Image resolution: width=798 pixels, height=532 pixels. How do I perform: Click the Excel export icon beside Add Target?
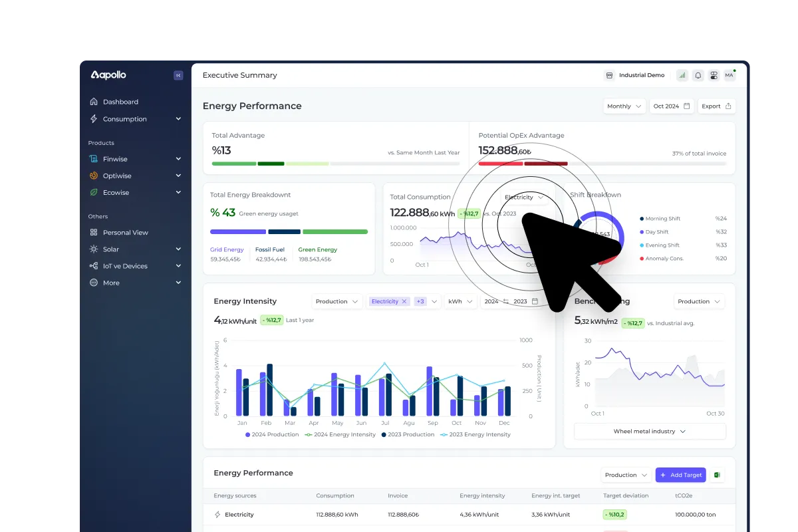coord(717,475)
